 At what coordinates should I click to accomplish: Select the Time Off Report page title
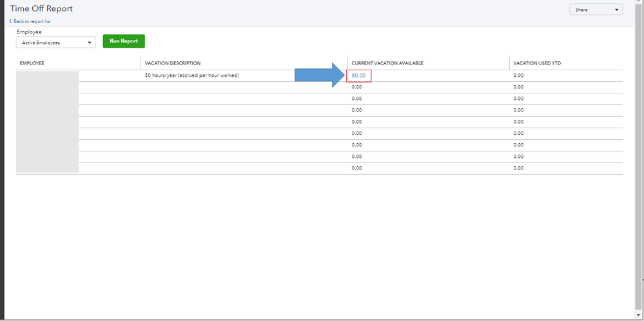[x=41, y=8]
